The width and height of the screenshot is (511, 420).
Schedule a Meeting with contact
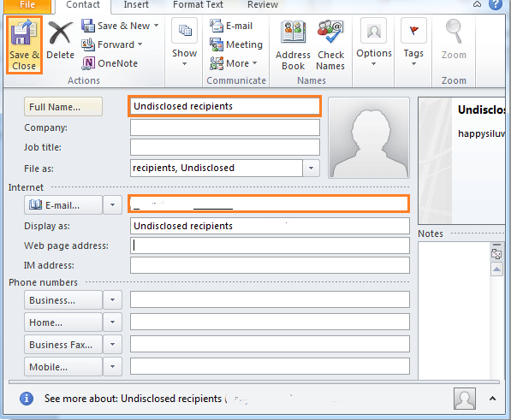[x=236, y=44]
